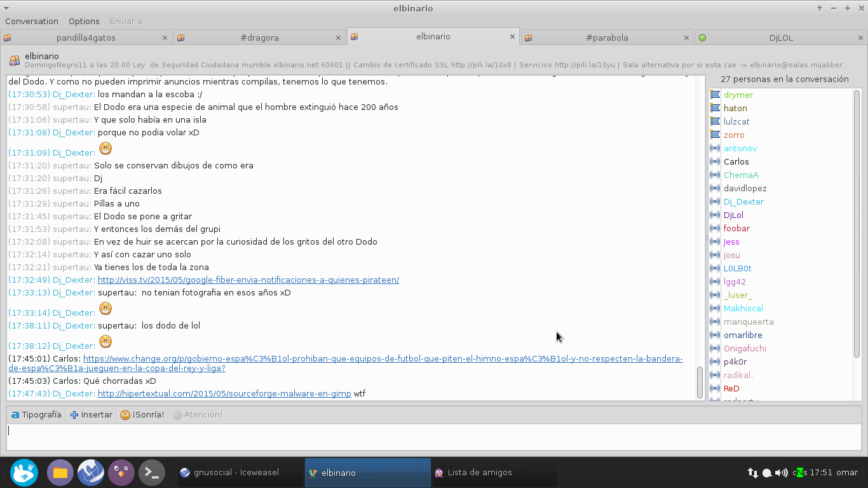Click the voice icon beside _luser_

coord(715,295)
